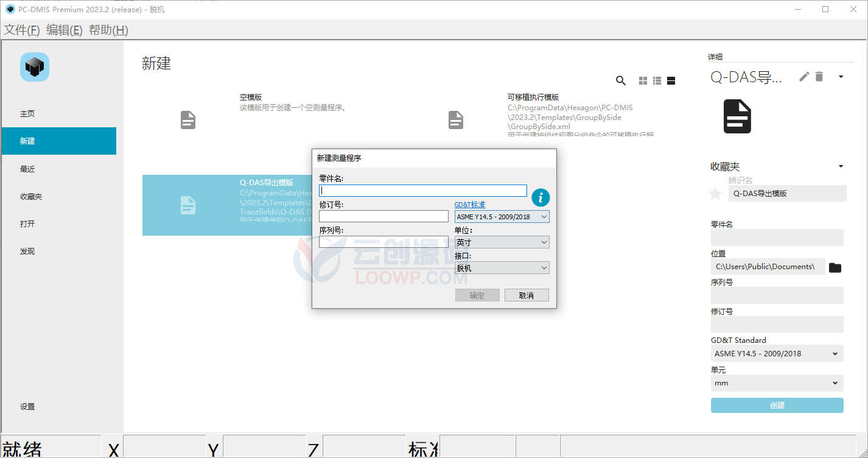Delete the template with trash icon

coord(819,76)
